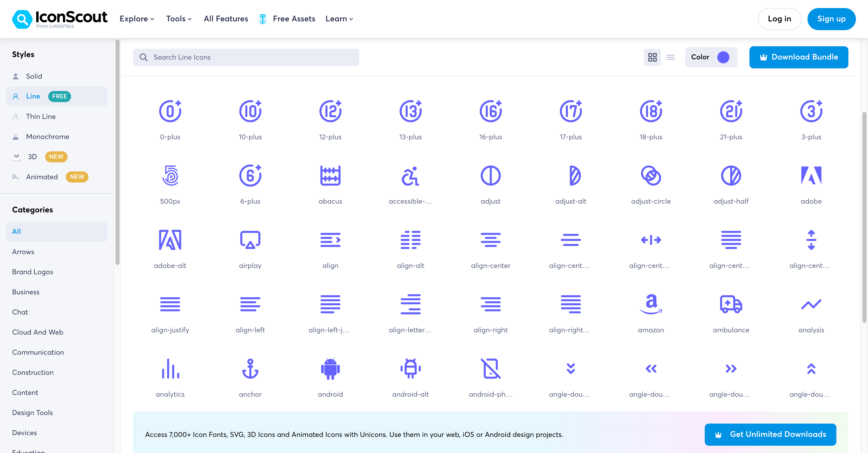Open All Features page
The width and height of the screenshot is (868, 453).
pos(226,19)
